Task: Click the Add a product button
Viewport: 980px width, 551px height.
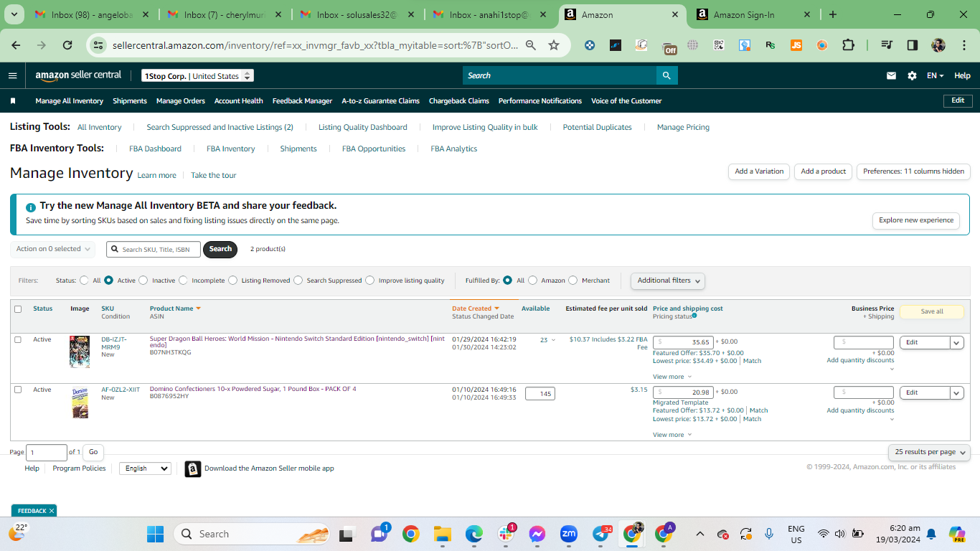Action: pos(824,171)
